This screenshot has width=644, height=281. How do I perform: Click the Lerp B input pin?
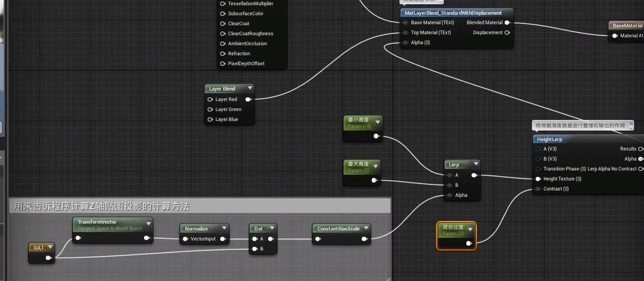click(449, 185)
